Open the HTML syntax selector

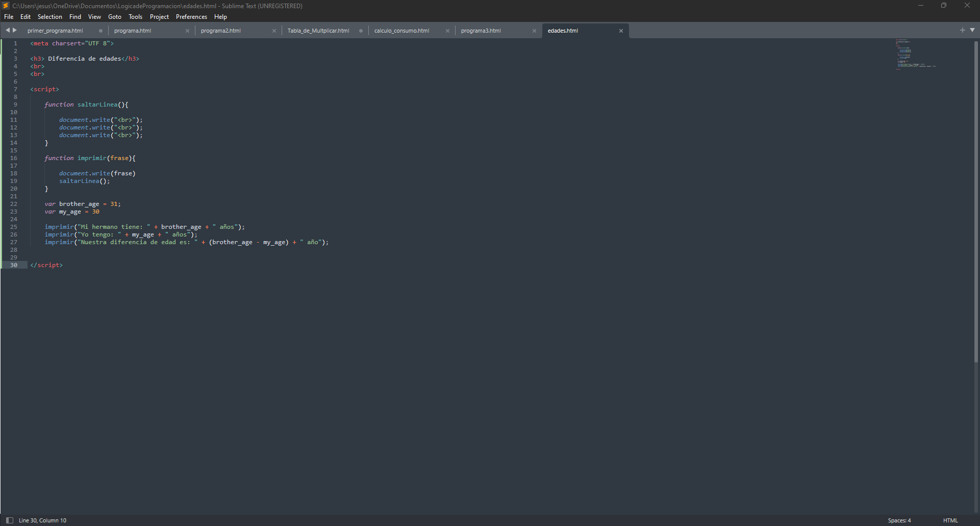pos(950,520)
